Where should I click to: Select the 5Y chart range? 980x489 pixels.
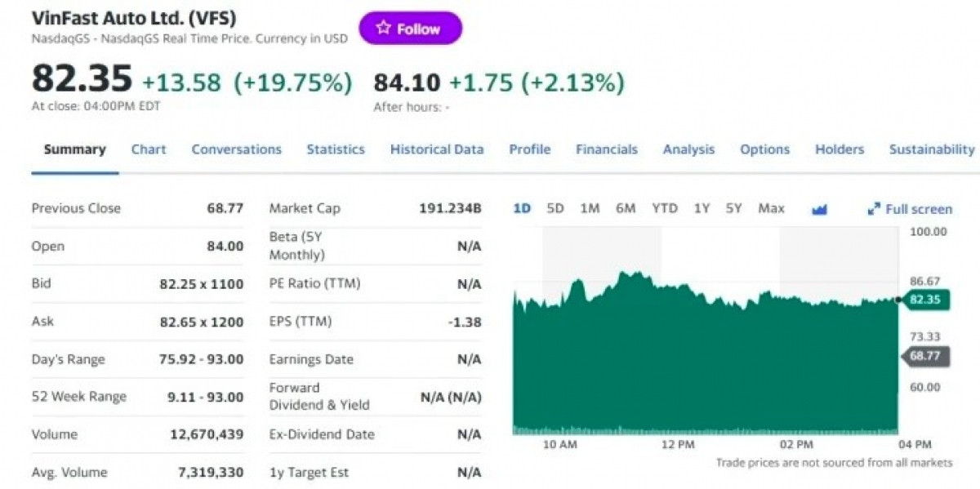[x=733, y=208]
